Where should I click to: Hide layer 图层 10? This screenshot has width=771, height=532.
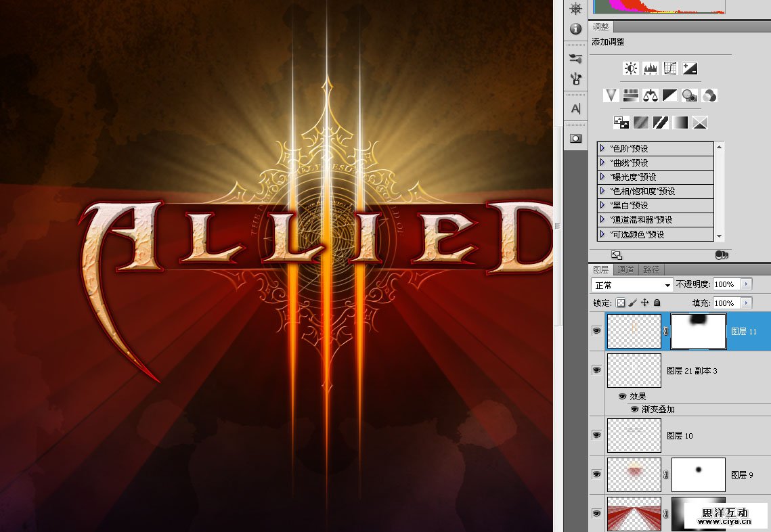(x=596, y=435)
